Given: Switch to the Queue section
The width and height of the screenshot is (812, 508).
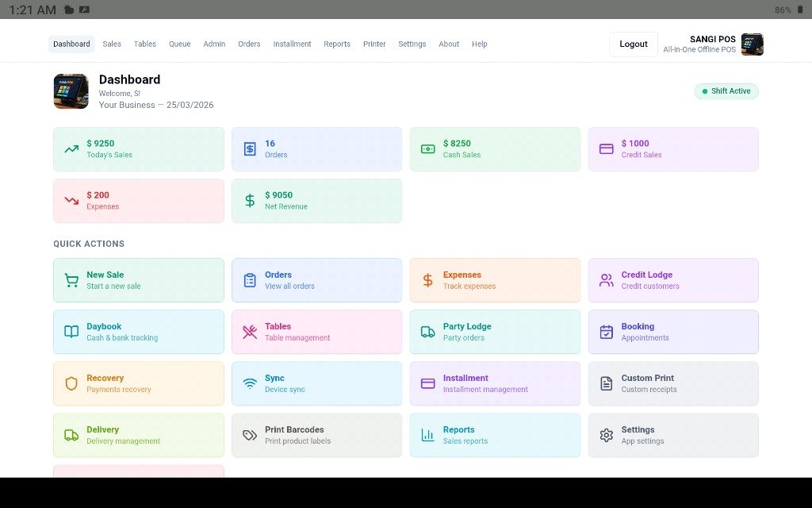Looking at the screenshot, I should [x=179, y=44].
